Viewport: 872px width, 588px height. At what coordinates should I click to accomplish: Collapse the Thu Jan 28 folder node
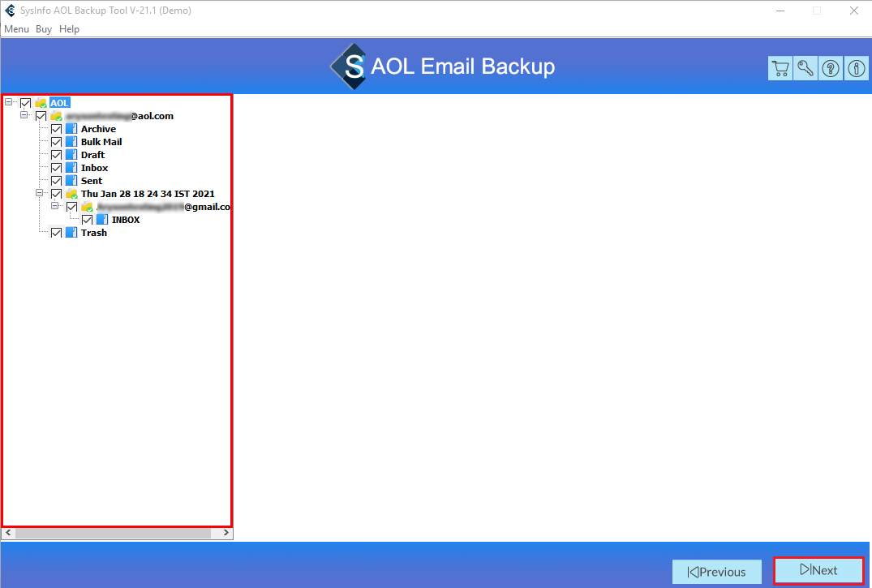click(x=40, y=192)
